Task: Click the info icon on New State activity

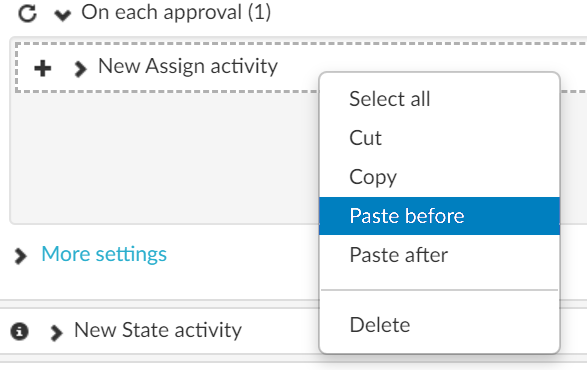Action: (x=19, y=331)
